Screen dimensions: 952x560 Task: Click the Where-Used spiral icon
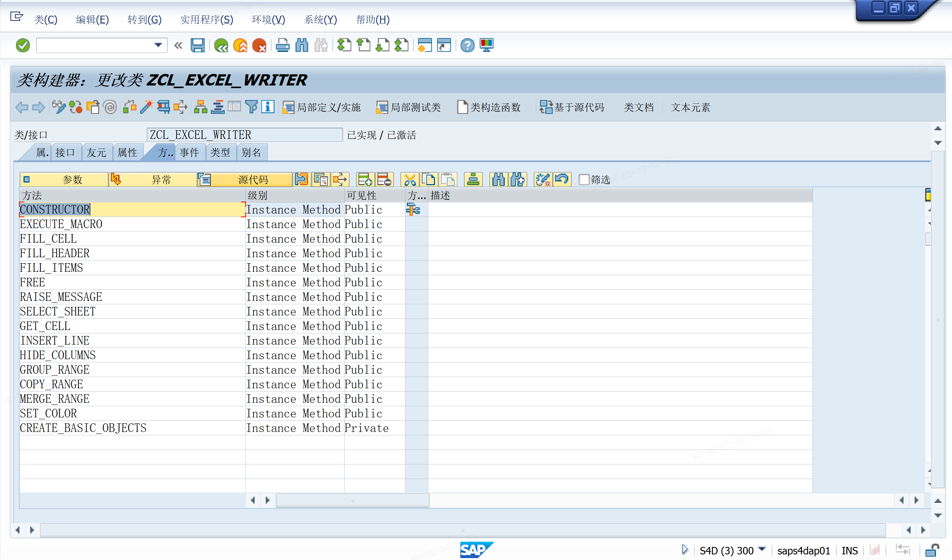coord(110,107)
